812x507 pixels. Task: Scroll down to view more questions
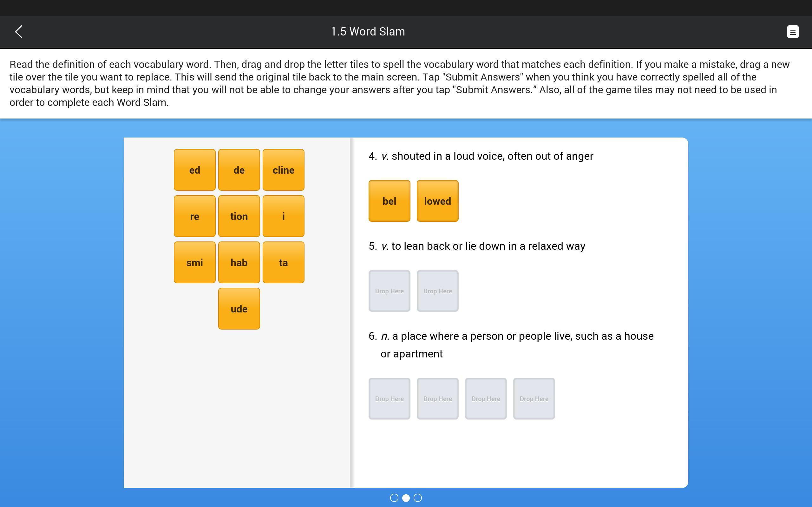[x=418, y=498]
